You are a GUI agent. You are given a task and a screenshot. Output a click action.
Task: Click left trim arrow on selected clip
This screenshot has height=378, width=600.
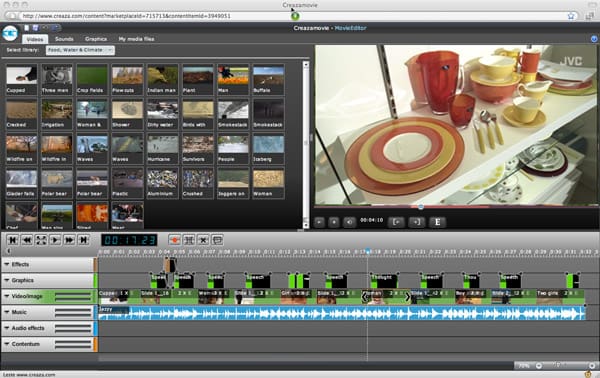coord(365,297)
